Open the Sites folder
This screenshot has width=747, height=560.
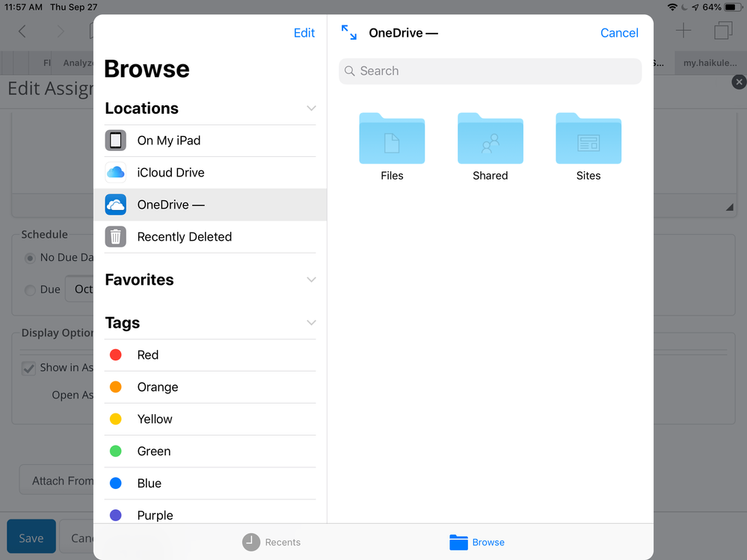click(588, 146)
